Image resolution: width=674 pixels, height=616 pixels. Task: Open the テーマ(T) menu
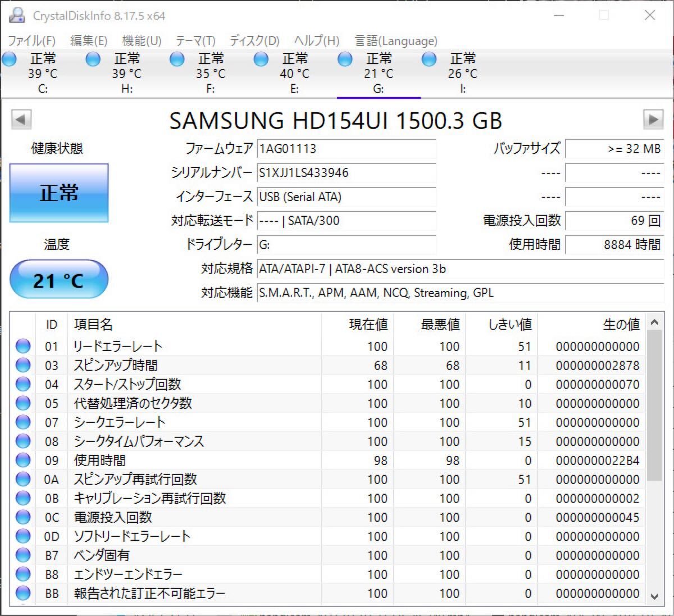[x=195, y=41]
